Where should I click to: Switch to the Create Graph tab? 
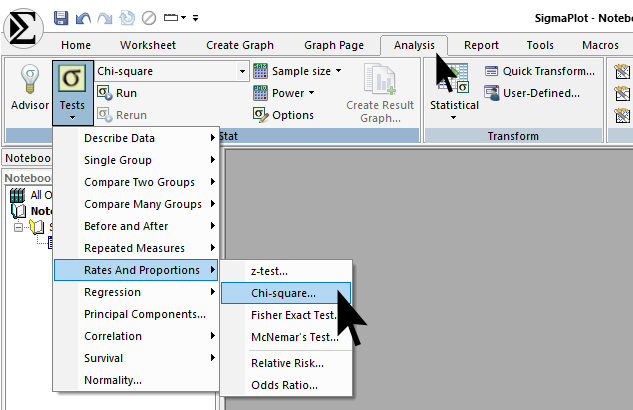point(240,45)
